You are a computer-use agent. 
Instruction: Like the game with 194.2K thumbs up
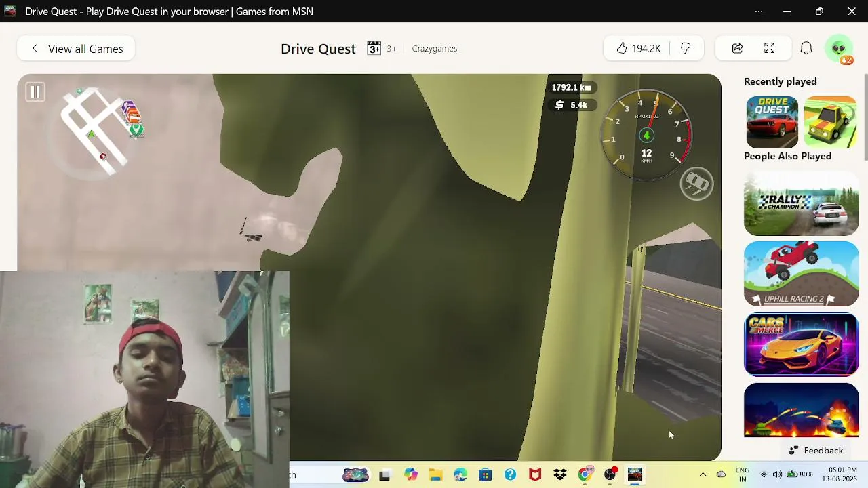pos(637,48)
